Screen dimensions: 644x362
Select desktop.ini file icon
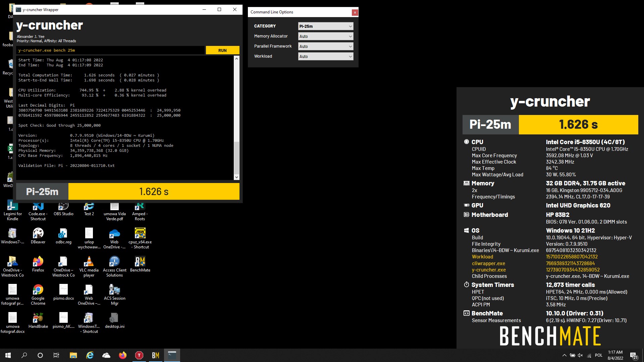(x=114, y=320)
